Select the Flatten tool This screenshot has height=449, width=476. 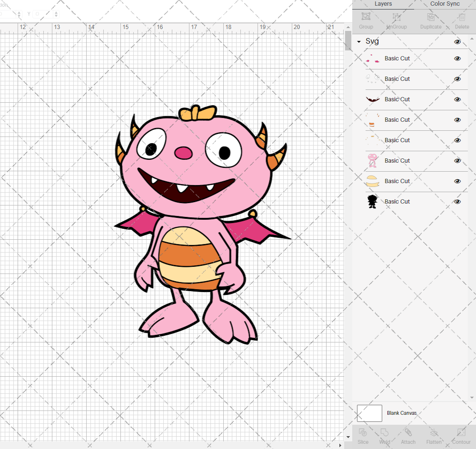click(434, 436)
